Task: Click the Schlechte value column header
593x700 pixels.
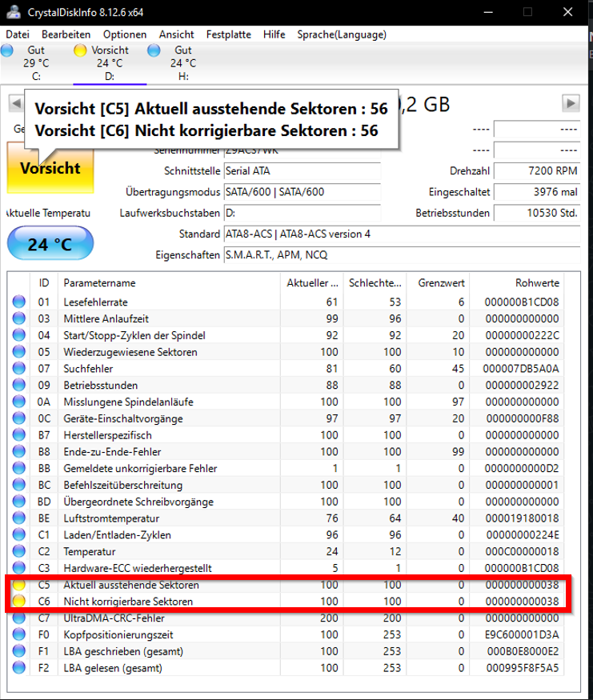Action: click(375, 282)
